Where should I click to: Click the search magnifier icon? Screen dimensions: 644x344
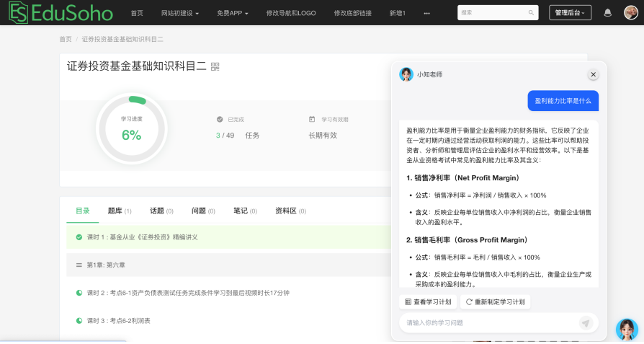click(x=531, y=13)
